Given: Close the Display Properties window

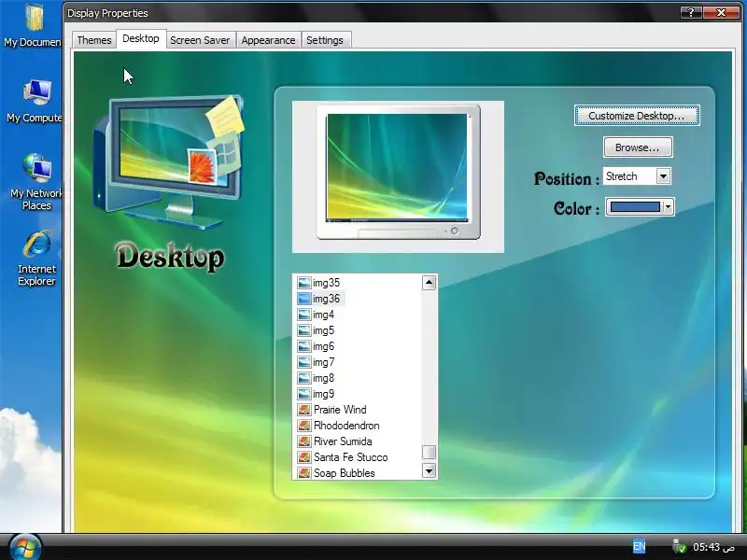Looking at the screenshot, I should click(x=721, y=12).
